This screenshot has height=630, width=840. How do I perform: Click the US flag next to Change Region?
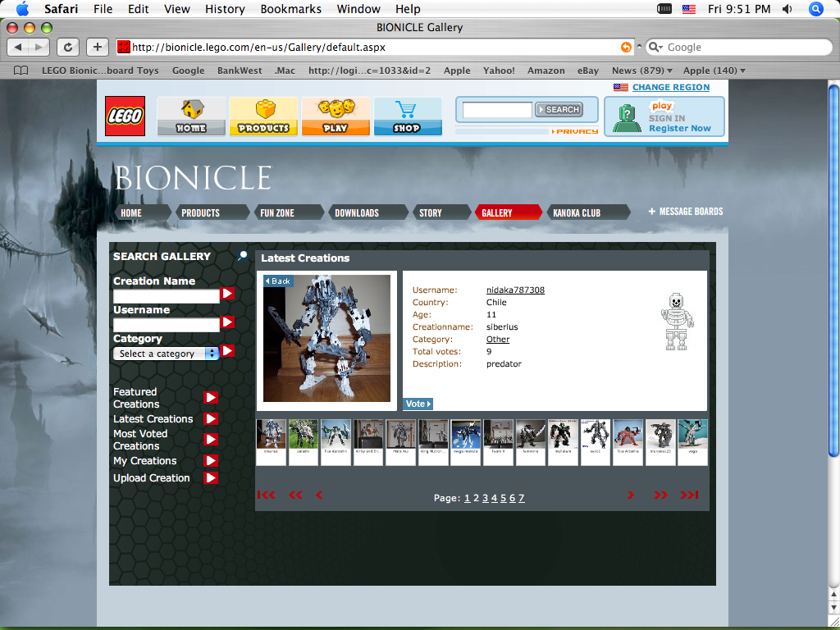tap(621, 87)
